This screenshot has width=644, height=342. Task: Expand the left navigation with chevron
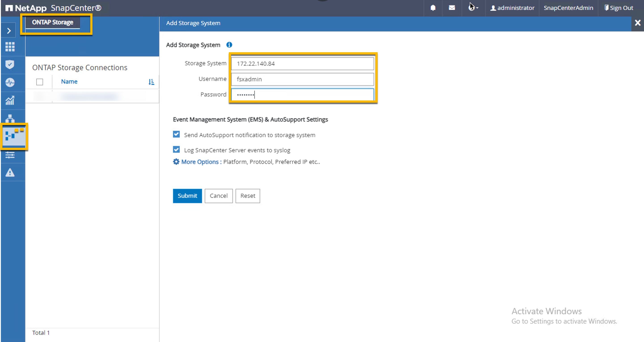click(9, 31)
